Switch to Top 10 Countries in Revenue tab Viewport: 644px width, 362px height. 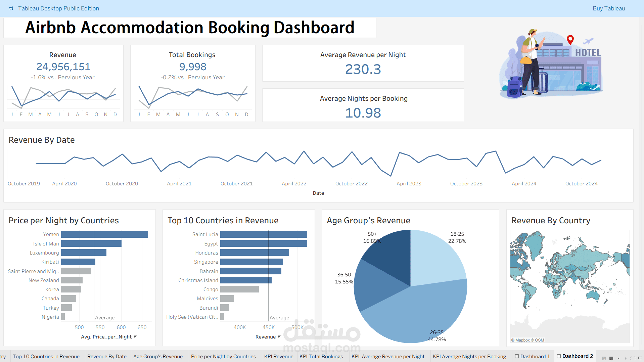(46, 357)
